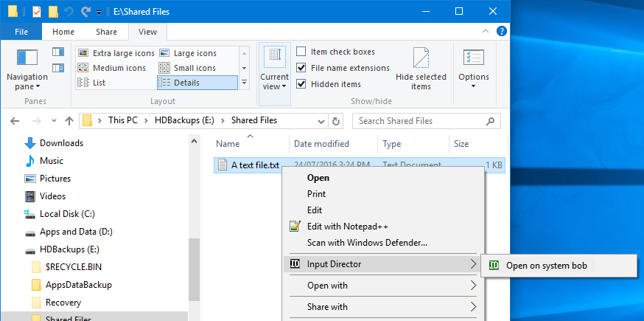Select Details layout
Viewport: 644px width, 321px height.
pyautogui.click(x=197, y=83)
